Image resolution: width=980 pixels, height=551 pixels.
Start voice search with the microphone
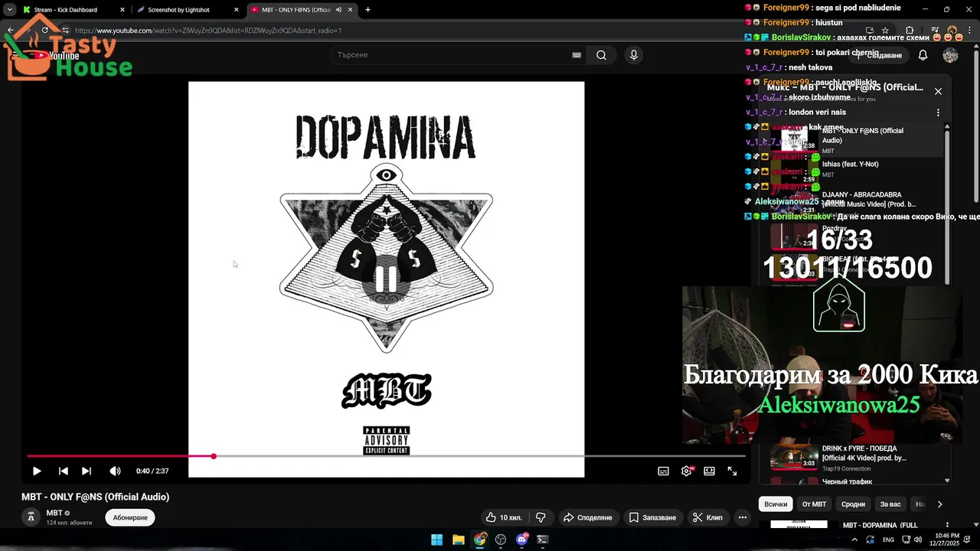633,55
